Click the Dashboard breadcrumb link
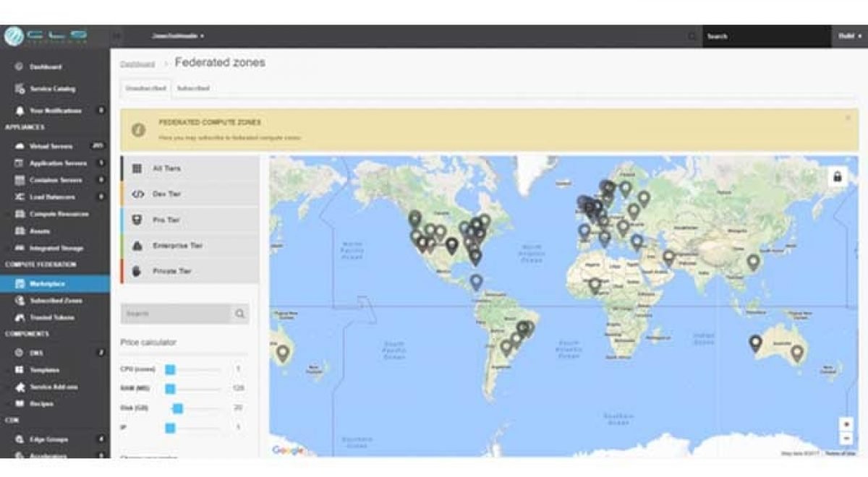The image size is (868, 477). click(x=137, y=64)
